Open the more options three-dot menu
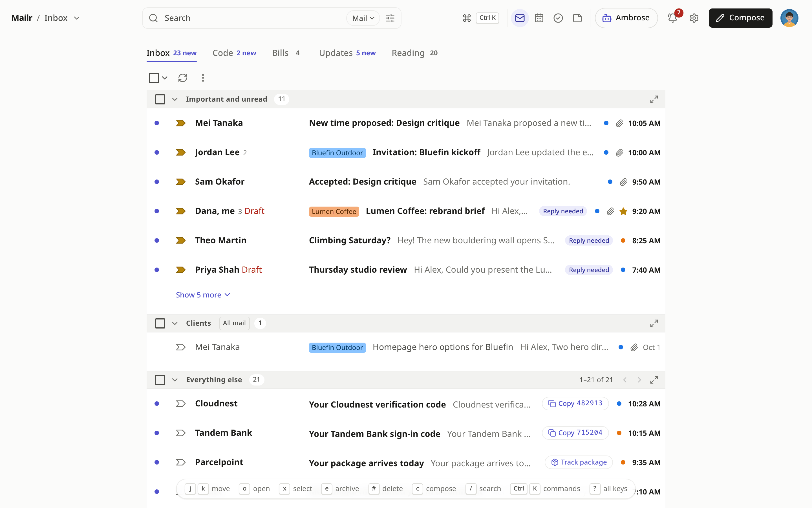The height and width of the screenshot is (508, 812). 203,78
